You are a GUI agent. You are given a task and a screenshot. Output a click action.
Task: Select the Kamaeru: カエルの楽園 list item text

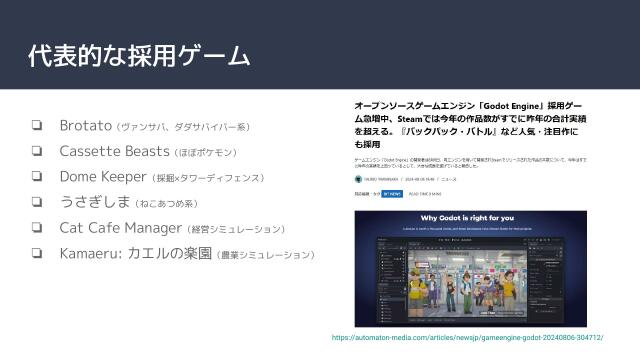click(187, 254)
